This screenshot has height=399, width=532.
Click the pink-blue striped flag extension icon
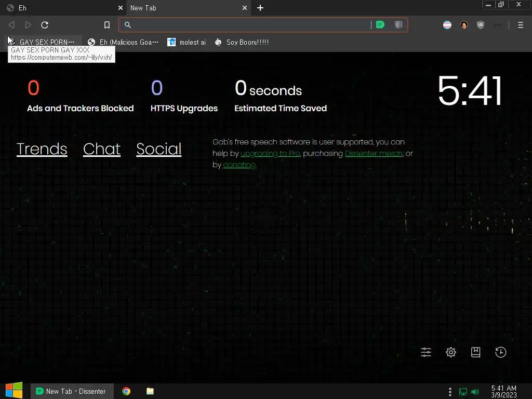(447, 25)
